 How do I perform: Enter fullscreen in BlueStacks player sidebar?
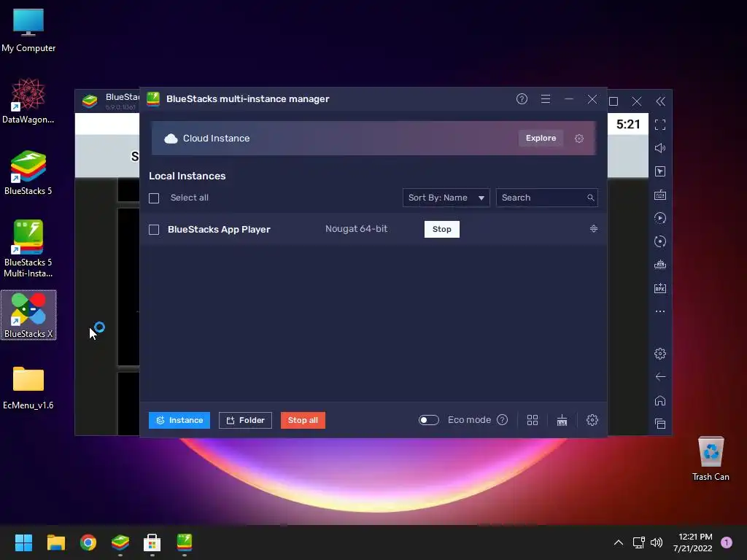pos(660,125)
